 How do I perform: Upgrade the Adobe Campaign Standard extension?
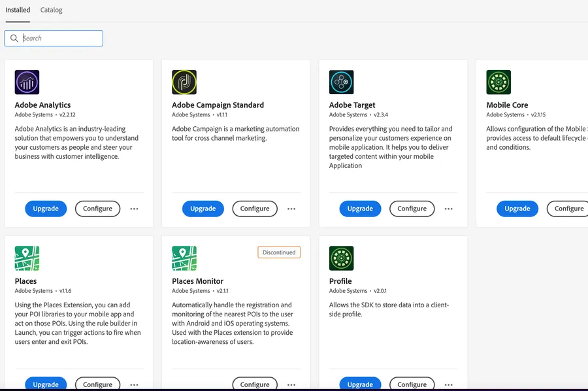(203, 209)
